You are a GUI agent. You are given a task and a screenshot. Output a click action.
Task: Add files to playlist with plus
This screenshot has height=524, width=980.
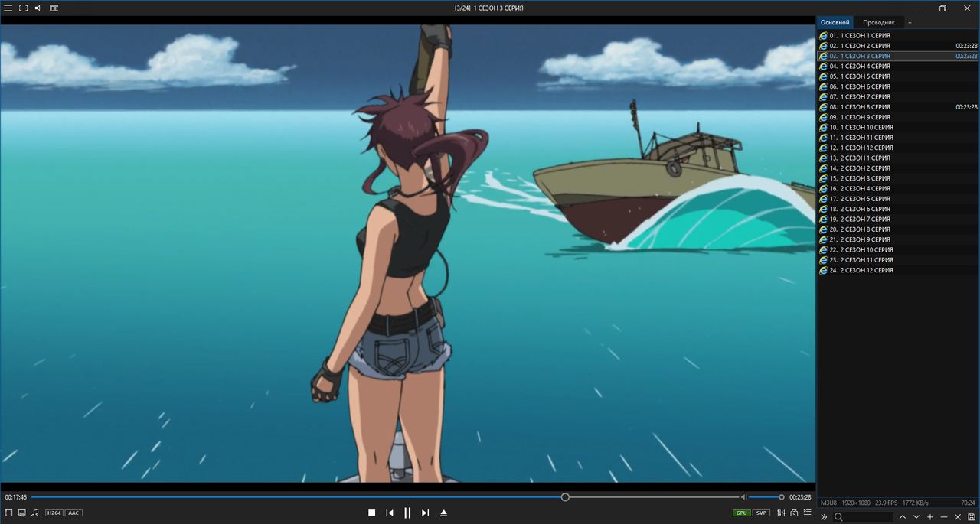pos(930,517)
